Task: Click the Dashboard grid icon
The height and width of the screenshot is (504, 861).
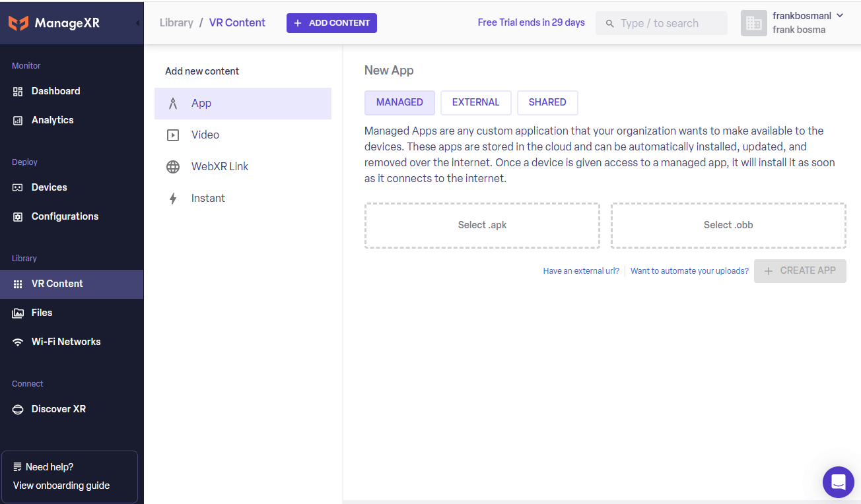Action: (x=18, y=92)
